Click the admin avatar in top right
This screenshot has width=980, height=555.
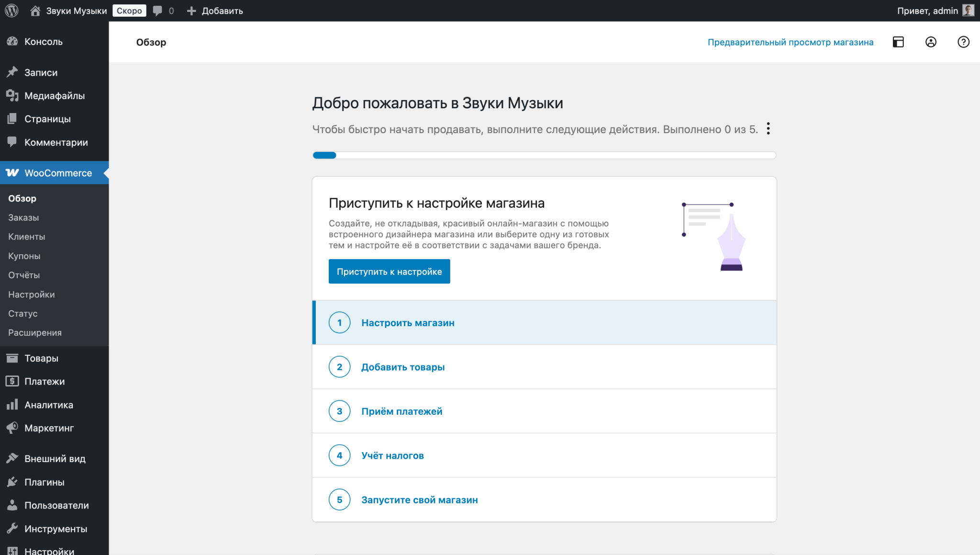point(969,10)
